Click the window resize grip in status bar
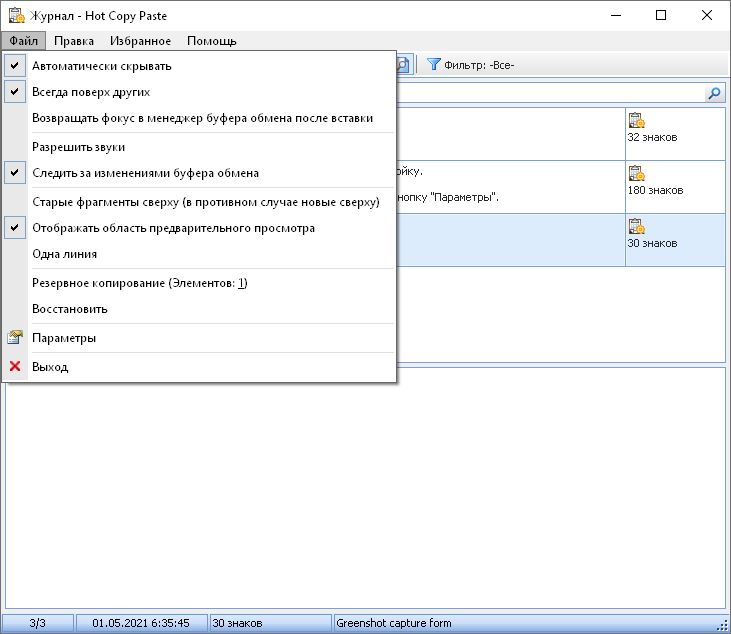 [x=724, y=627]
